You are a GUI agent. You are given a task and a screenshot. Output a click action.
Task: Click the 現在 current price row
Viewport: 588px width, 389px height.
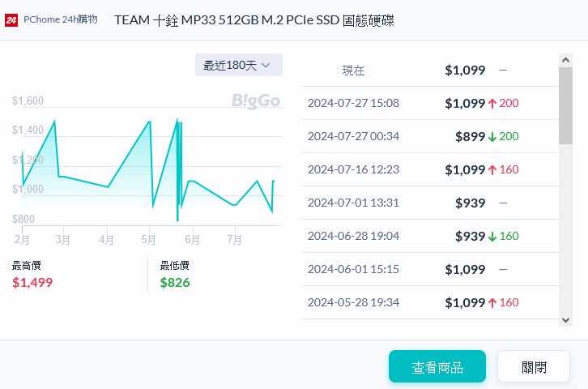tap(429, 70)
